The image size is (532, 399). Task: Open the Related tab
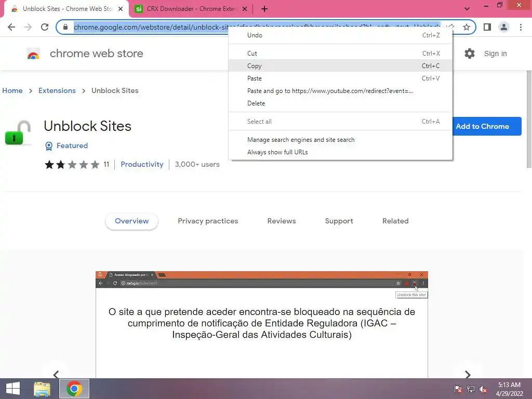point(395,221)
